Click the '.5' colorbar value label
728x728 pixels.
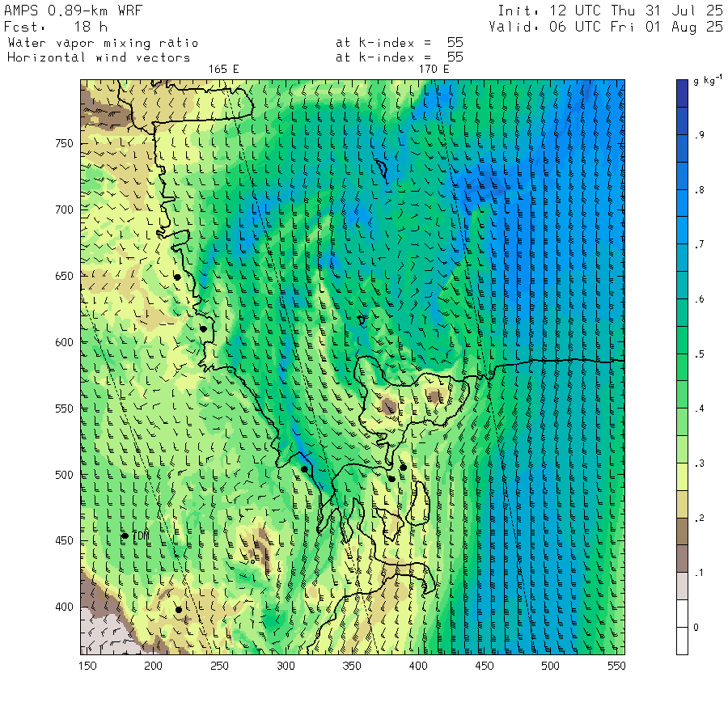[699, 354]
